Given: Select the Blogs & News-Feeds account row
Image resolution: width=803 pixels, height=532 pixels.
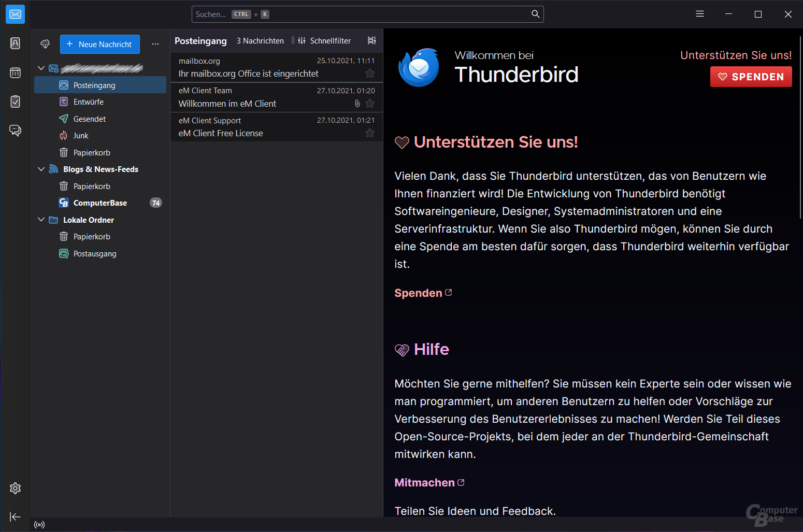Looking at the screenshot, I should (x=100, y=169).
